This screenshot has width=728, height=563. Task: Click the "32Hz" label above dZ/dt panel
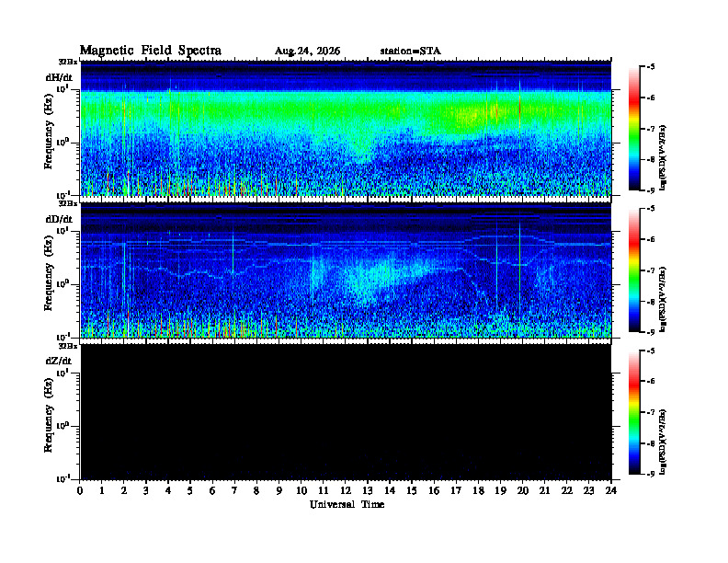[x=68, y=346]
